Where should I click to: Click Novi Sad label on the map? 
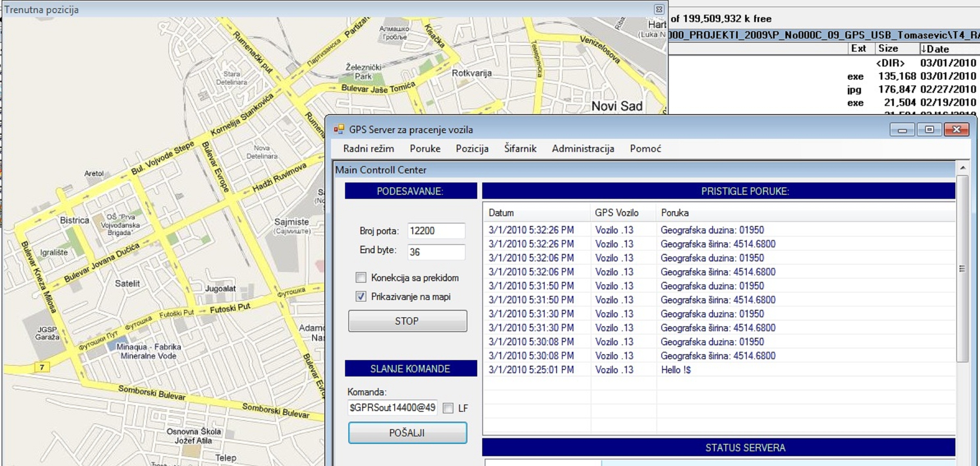click(617, 106)
